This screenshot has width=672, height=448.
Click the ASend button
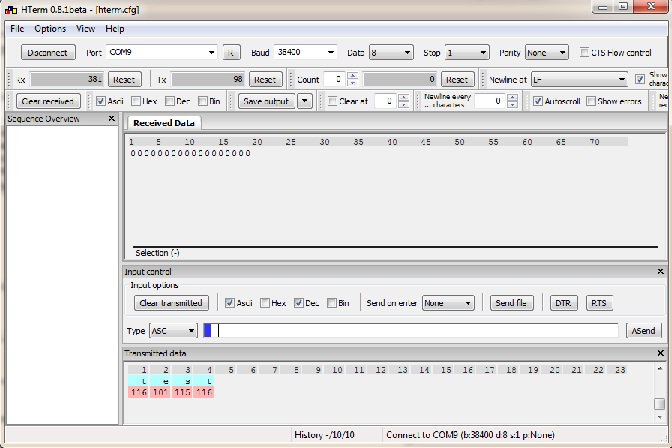coord(643,331)
